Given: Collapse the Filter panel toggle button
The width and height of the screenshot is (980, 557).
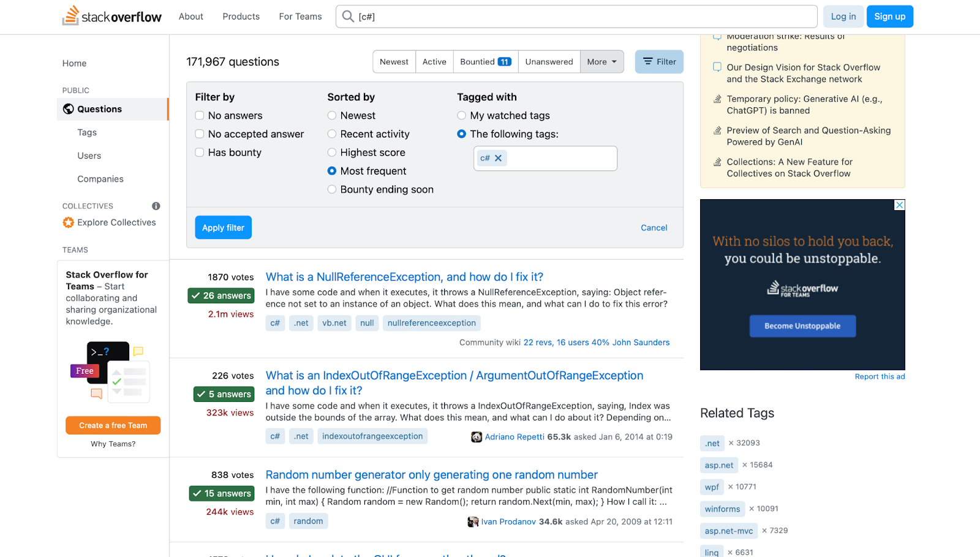Looking at the screenshot, I should point(659,62).
